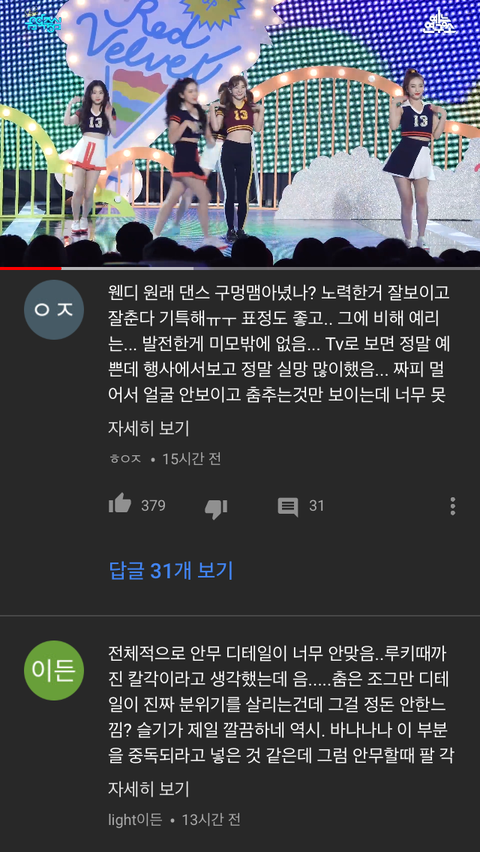
Task: Open the green 이든 profile avatar
Action: (x=54, y=671)
